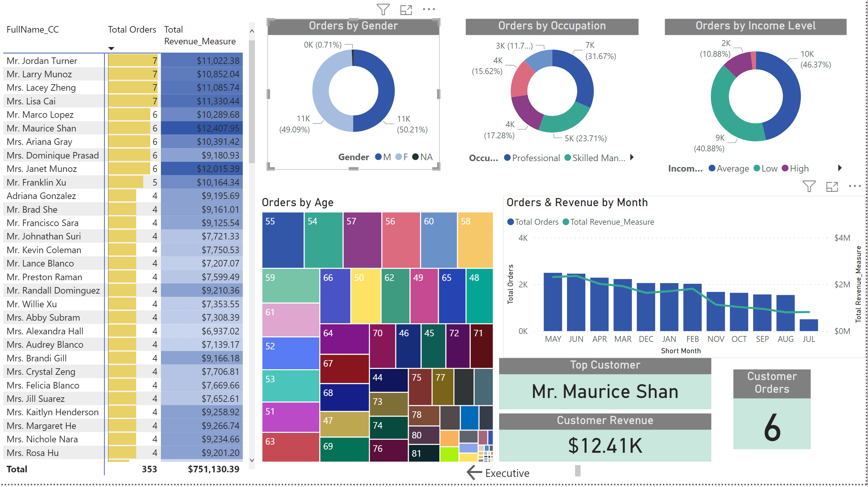Click filter icon above Orders & Revenue chart

pyautogui.click(x=809, y=186)
